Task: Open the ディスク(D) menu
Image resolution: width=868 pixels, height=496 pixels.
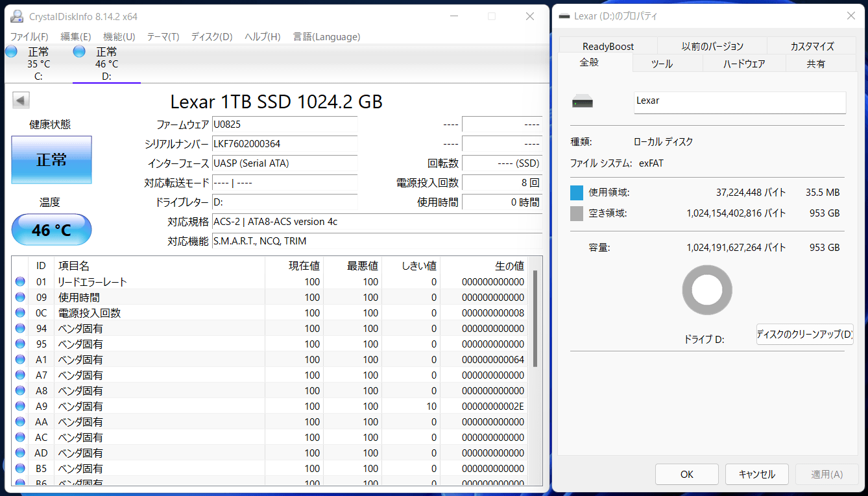Action: click(x=211, y=37)
